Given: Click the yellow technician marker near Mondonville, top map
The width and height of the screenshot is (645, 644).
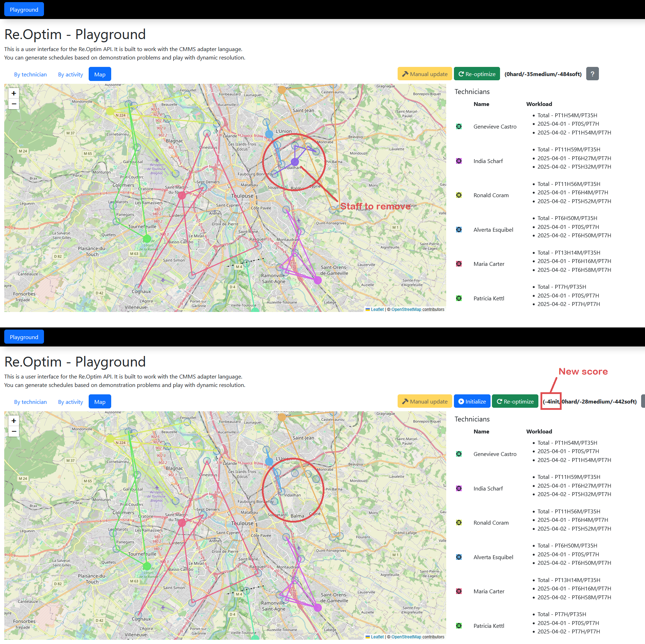Looking at the screenshot, I should pyautogui.click(x=110, y=111).
